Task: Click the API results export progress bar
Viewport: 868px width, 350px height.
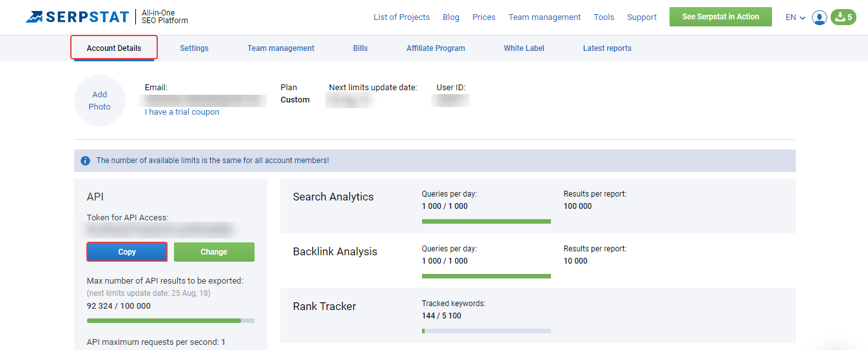Action: point(171,320)
